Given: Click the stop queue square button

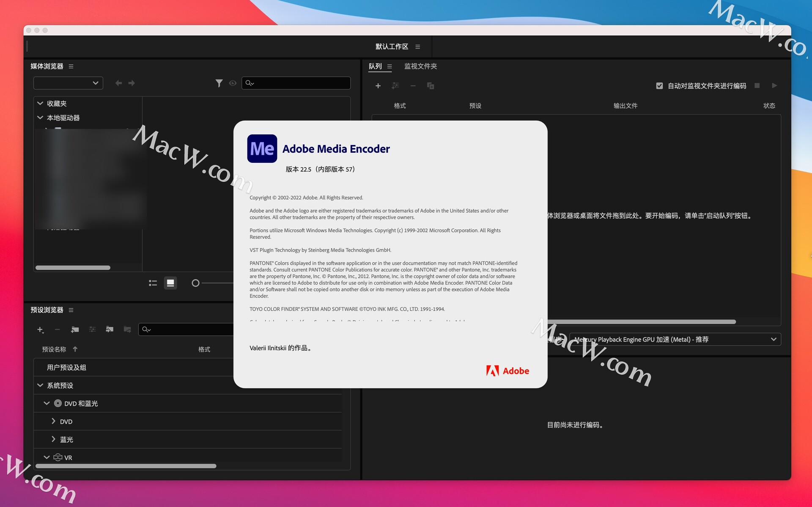Looking at the screenshot, I should coord(757,85).
